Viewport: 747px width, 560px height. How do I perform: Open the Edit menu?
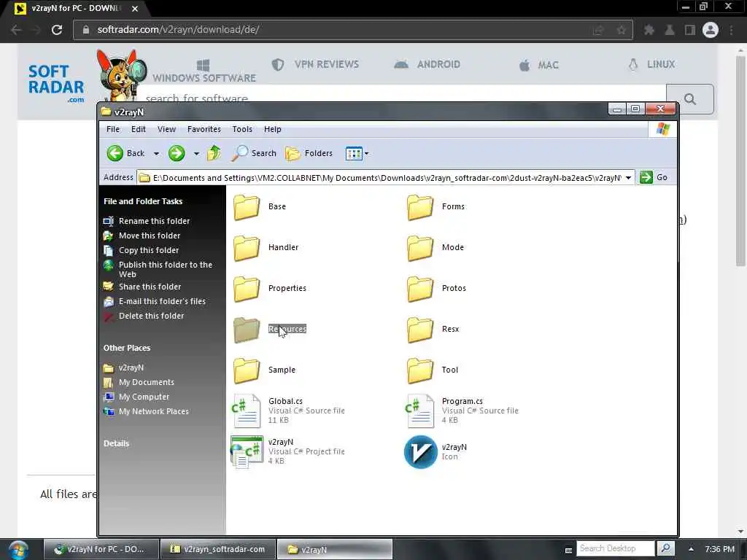click(x=138, y=129)
